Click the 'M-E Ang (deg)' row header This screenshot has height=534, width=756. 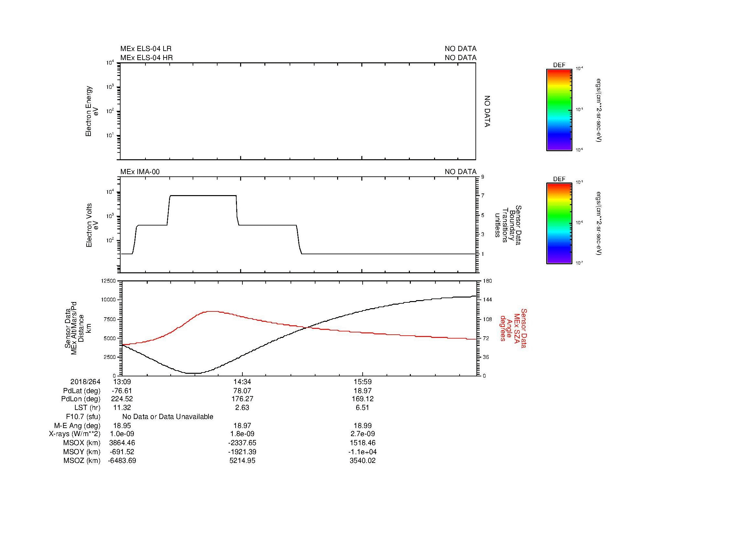pyautogui.click(x=77, y=425)
